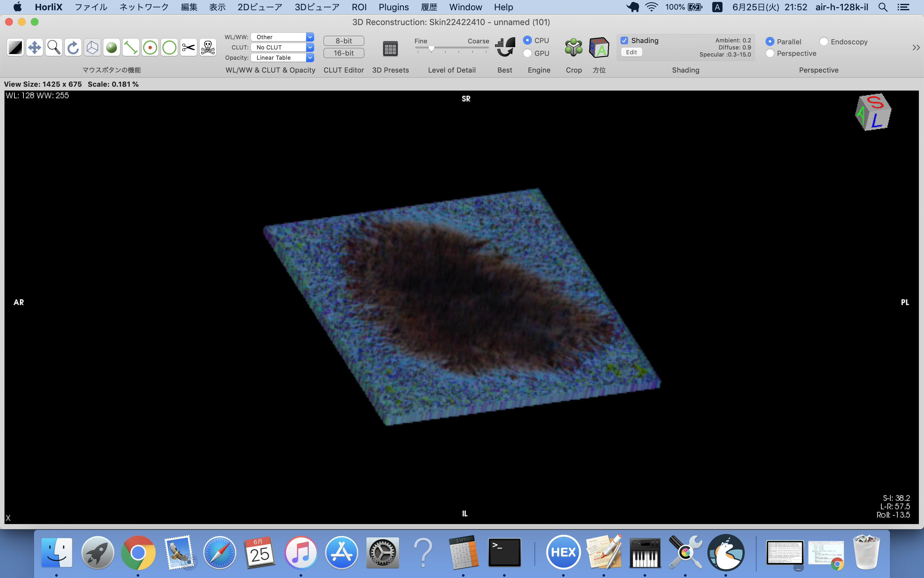Open the Opacity 'Linear Table' dropdown

click(282, 58)
